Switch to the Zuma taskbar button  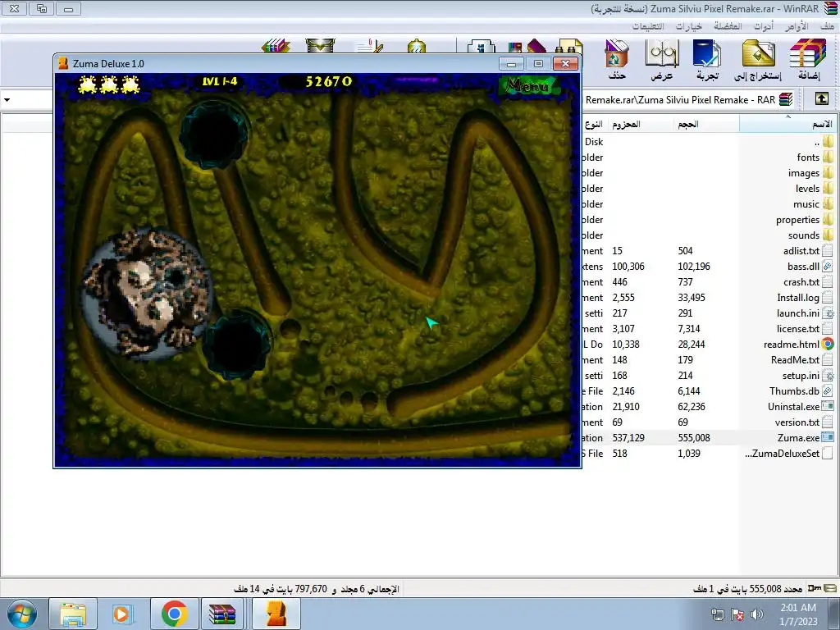point(276,614)
